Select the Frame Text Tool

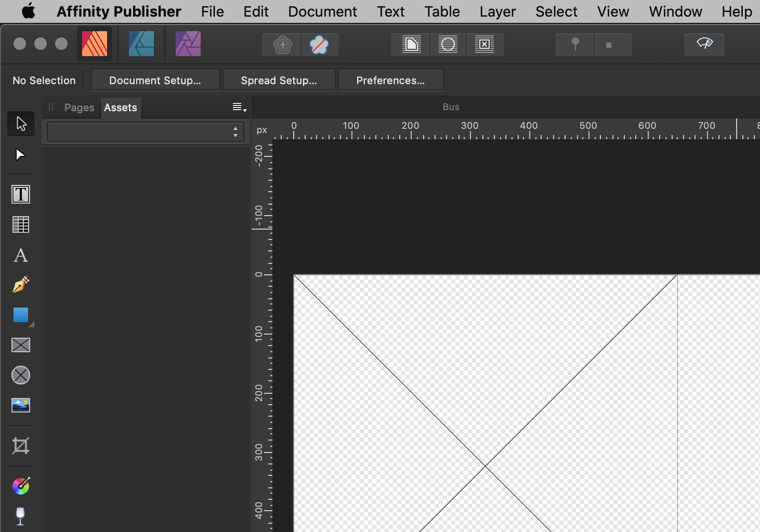pyautogui.click(x=20, y=194)
